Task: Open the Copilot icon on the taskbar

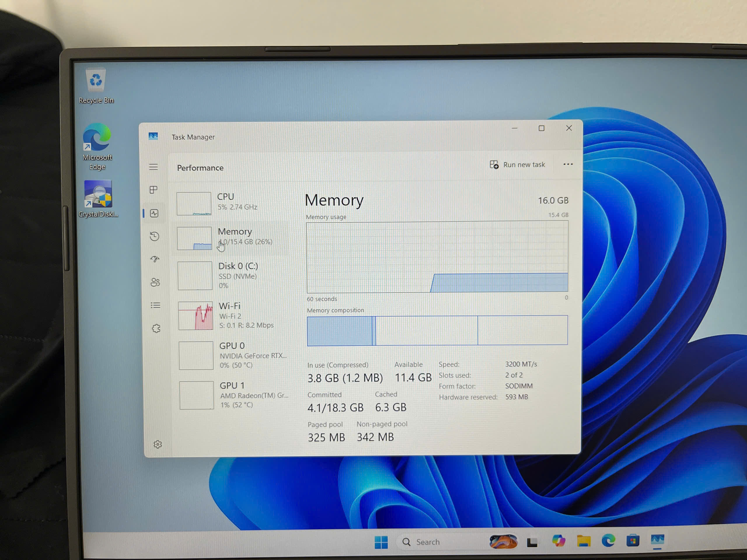Action: click(558, 541)
